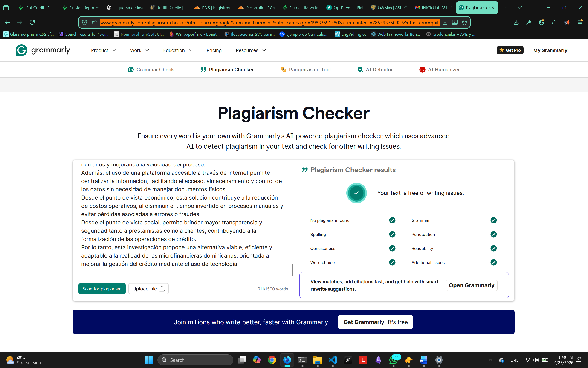Switch to the DNS | Registros browser tab
The image size is (588, 368).
coord(212,8)
